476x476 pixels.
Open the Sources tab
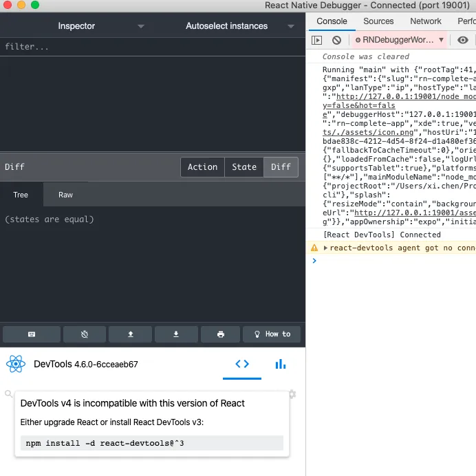point(378,21)
